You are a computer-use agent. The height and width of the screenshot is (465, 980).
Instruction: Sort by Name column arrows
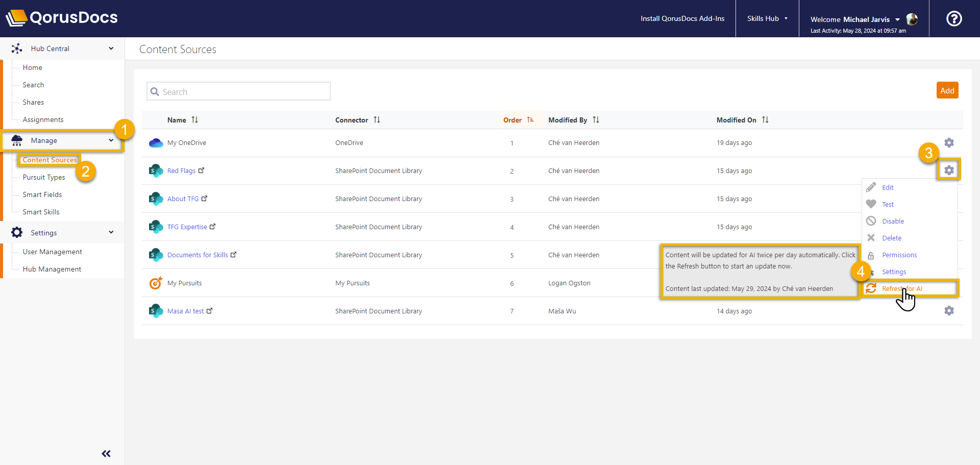[194, 120]
